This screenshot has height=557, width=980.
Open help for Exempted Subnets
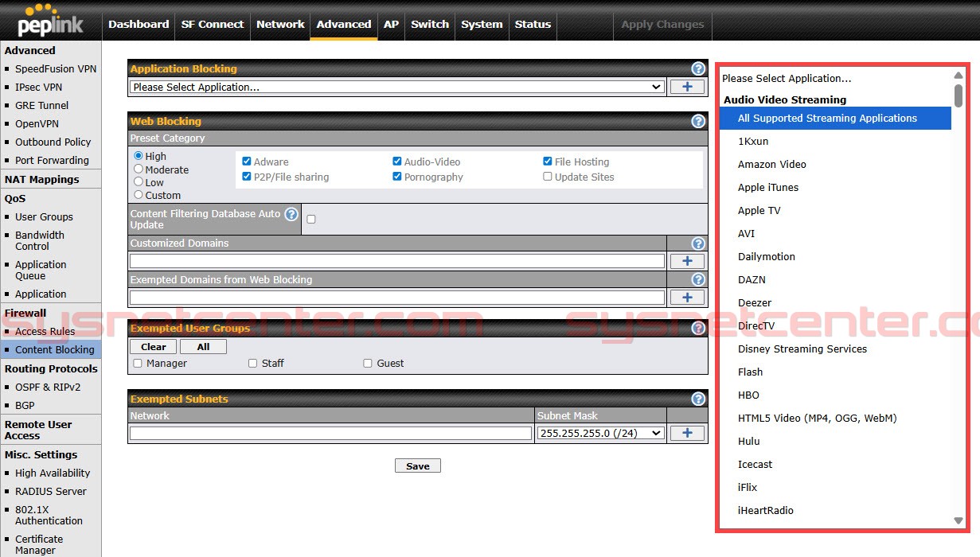pos(698,399)
